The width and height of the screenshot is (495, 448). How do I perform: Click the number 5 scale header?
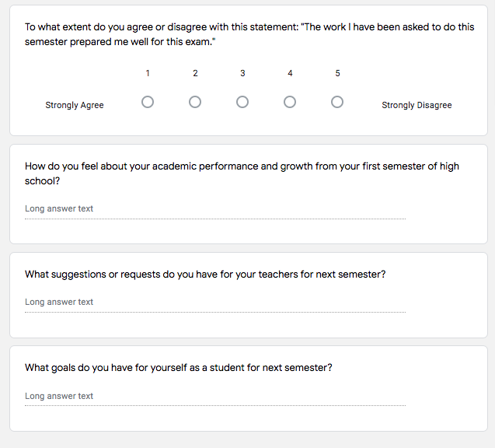click(x=337, y=73)
